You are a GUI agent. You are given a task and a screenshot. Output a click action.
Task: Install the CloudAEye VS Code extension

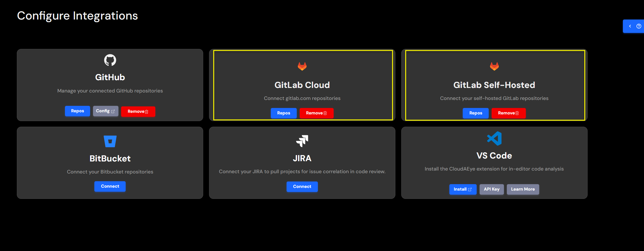pyautogui.click(x=462, y=189)
